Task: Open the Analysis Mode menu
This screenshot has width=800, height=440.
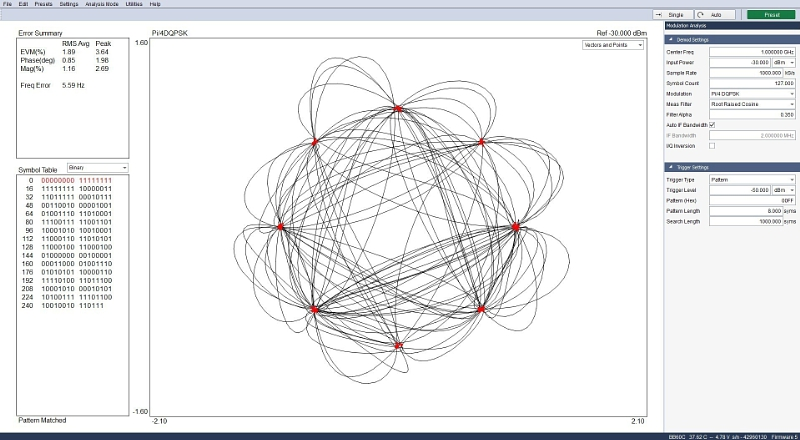Action: (x=102, y=4)
